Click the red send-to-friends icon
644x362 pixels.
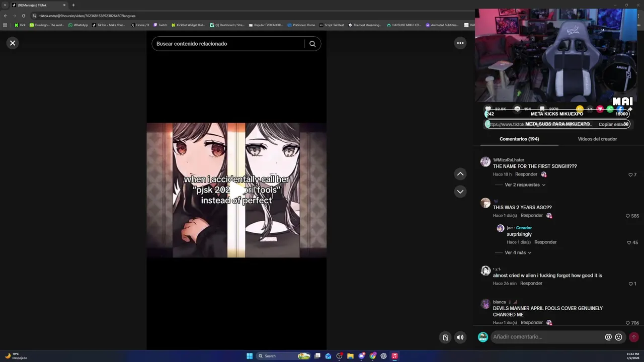[600, 109]
